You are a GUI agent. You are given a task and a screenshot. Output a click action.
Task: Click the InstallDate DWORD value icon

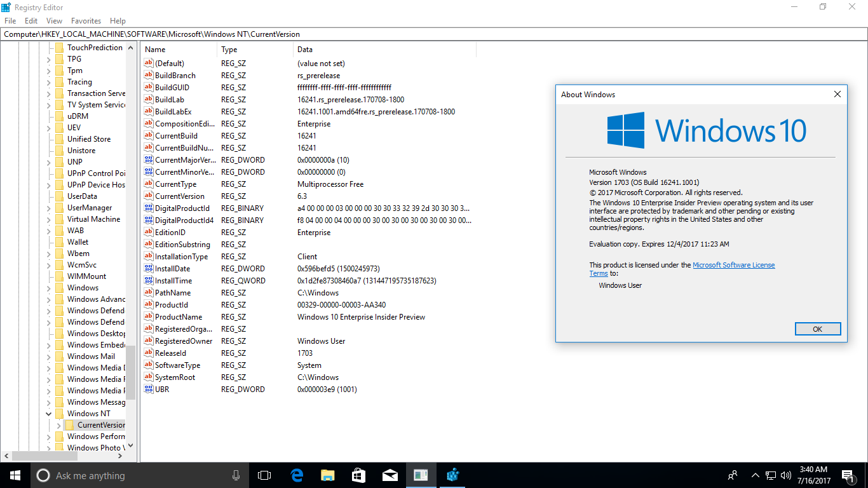tap(149, 269)
